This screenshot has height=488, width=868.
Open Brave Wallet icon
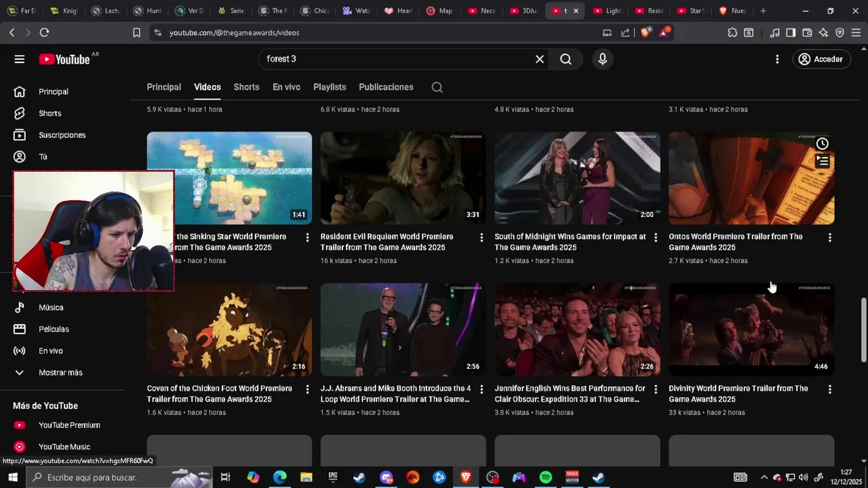pyautogui.click(x=807, y=33)
